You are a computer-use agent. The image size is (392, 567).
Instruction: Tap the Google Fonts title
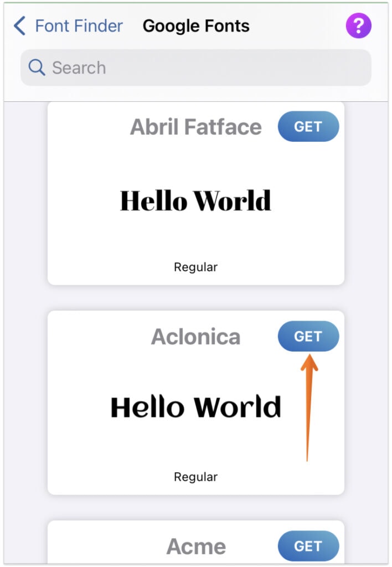[x=195, y=25]
